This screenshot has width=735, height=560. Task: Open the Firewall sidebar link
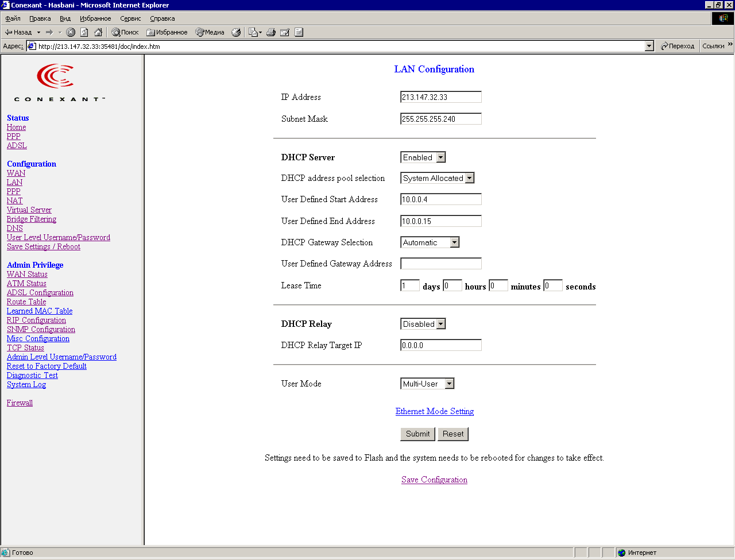point(20,403)
